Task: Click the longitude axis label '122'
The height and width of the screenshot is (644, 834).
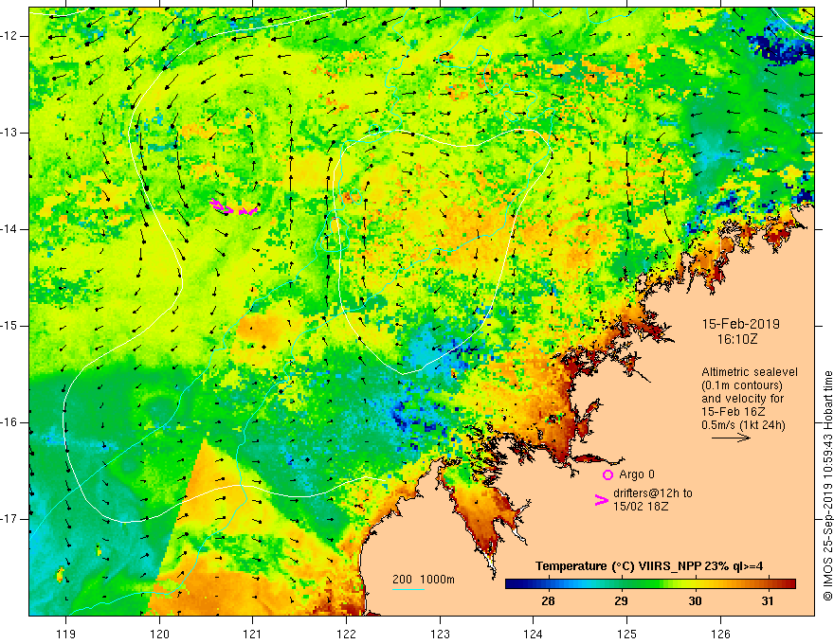Action: 346,634
